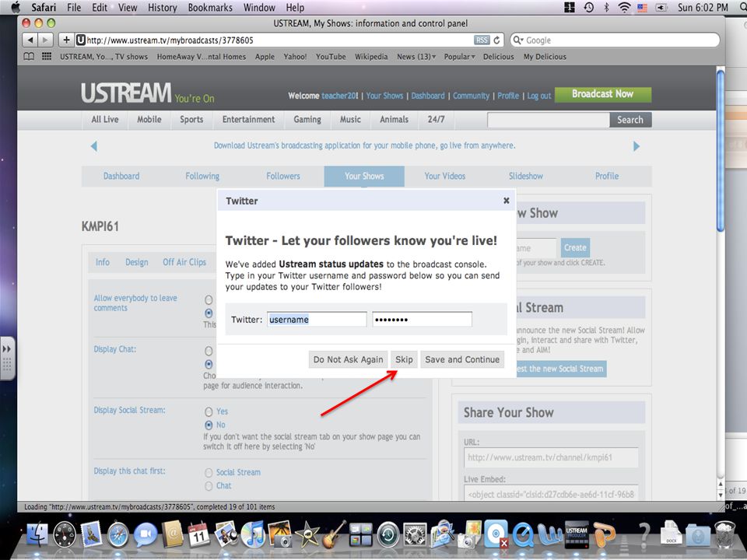
Task: Reload the page with the refresh icon
Action: click(496, 40)
